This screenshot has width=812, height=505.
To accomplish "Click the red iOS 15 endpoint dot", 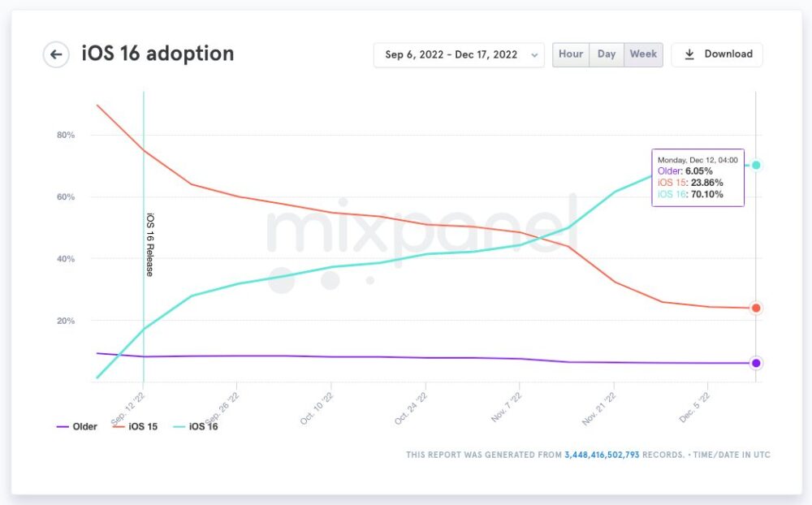I will (x=755, y=308).
